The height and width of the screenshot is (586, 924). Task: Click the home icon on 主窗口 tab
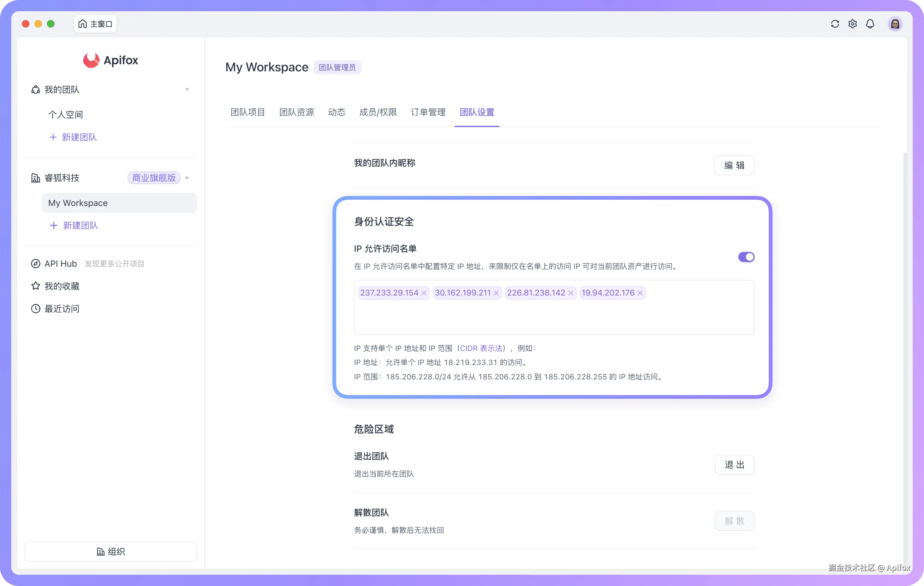[x=83, y=24]
